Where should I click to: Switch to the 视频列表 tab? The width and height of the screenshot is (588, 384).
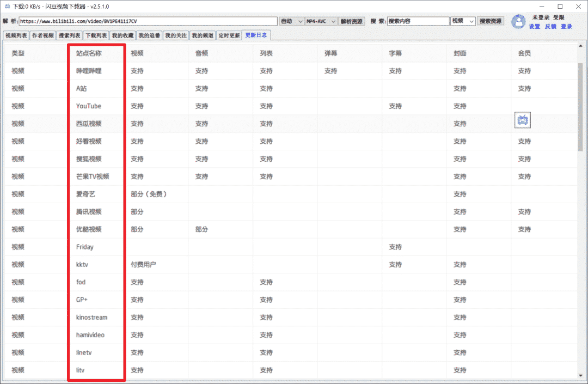pos(16,35)
